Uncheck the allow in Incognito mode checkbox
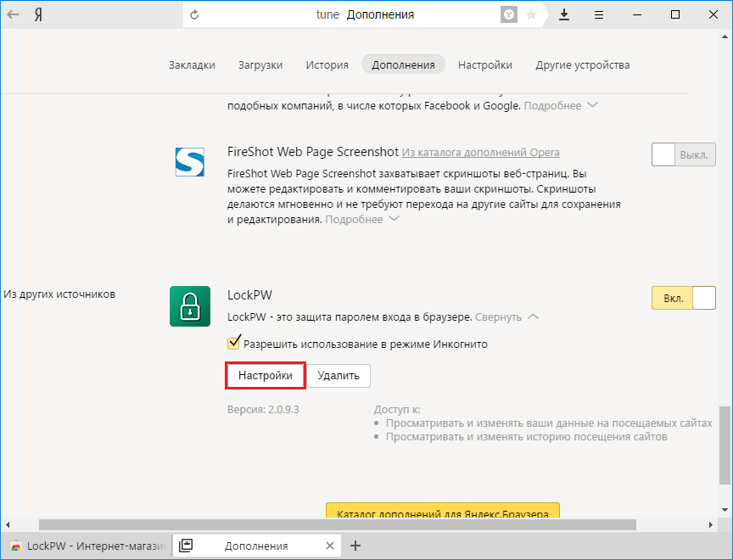The width and height of the screenshot is (733, 560). [x=234, y=344]
